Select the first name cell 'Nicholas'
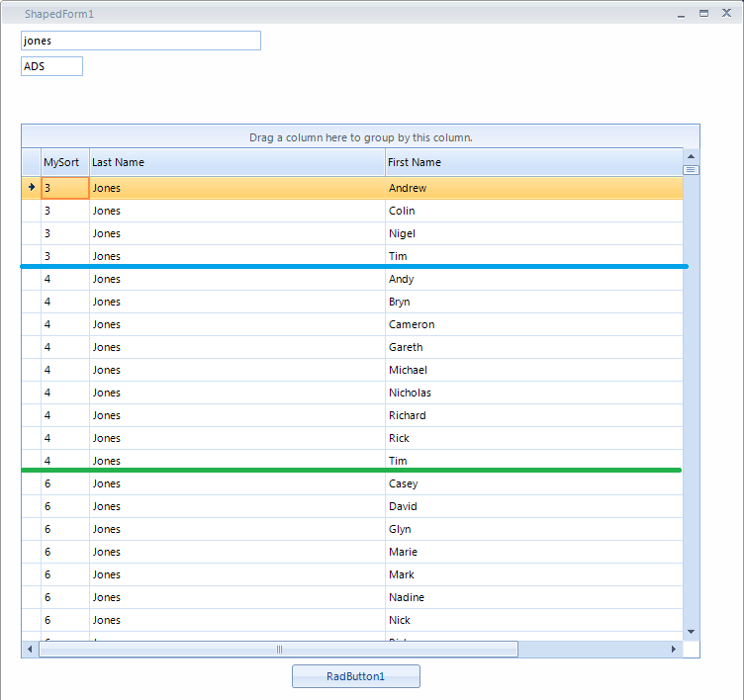Viewport: 744px width, 700px height. [x=534, y=393]
